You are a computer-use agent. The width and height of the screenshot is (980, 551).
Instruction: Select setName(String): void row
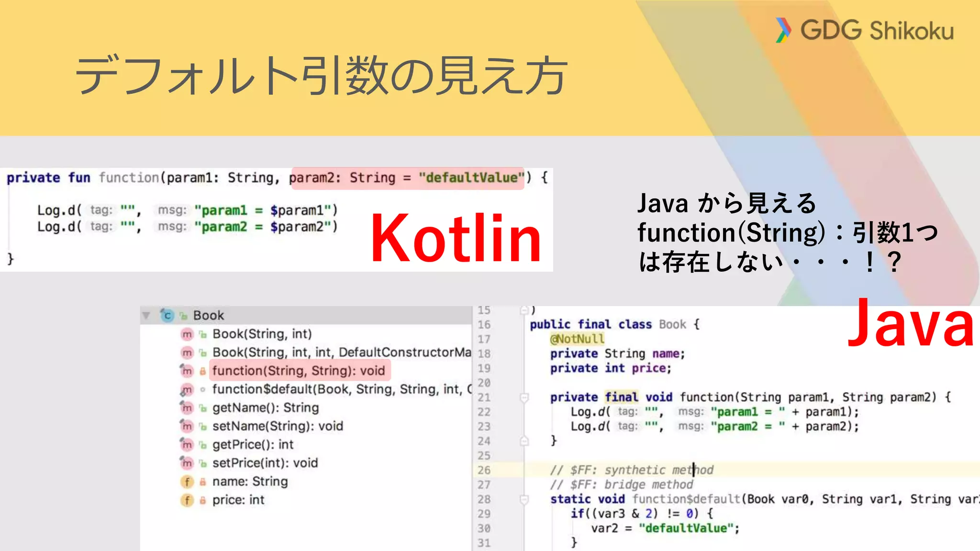point(306,426)
